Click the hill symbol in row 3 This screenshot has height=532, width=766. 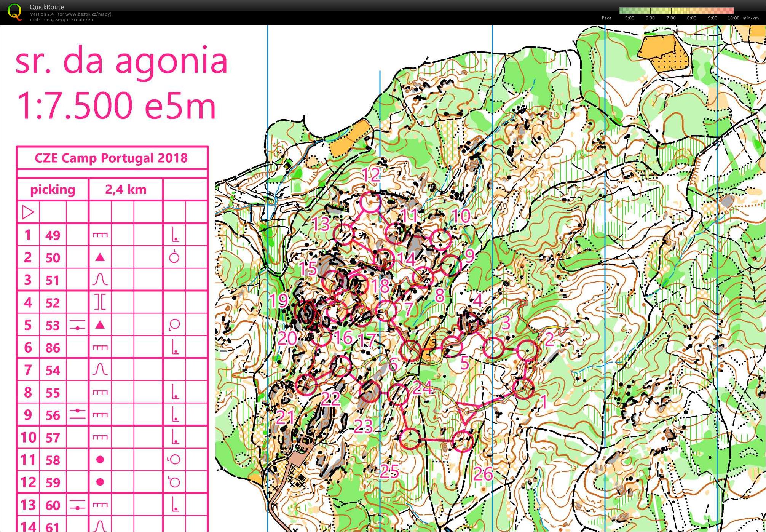pos(100,280)
